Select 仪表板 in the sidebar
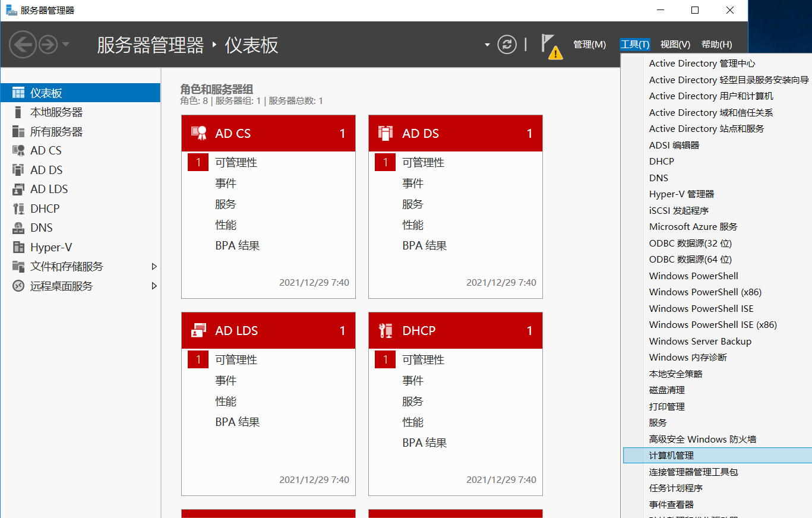This screenshot has height=518, width=812. [80, 93]
